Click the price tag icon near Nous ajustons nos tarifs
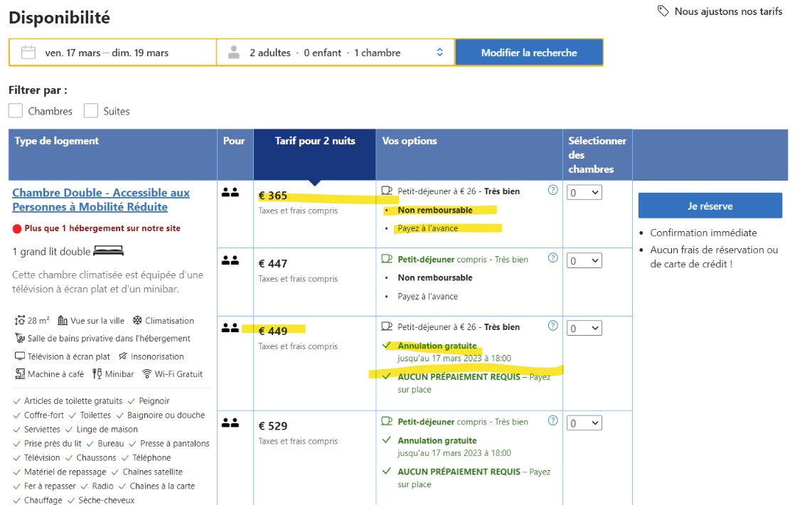 (x=663, y=11)
